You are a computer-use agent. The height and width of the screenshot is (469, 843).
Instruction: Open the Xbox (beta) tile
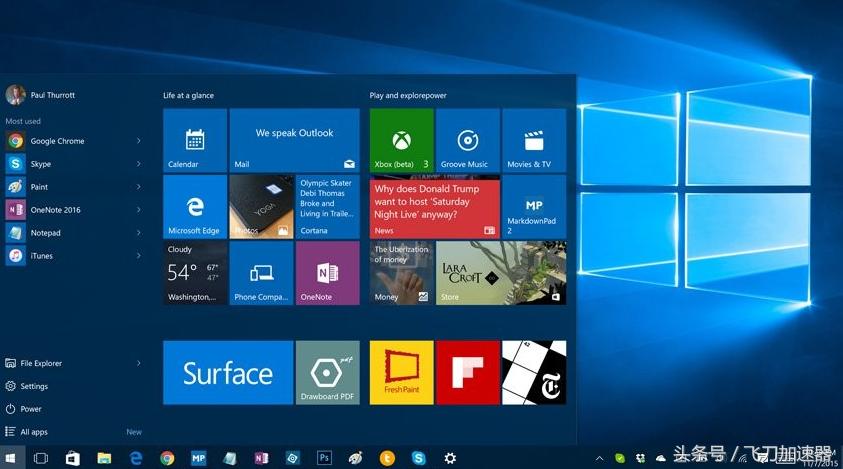(401, 140)
